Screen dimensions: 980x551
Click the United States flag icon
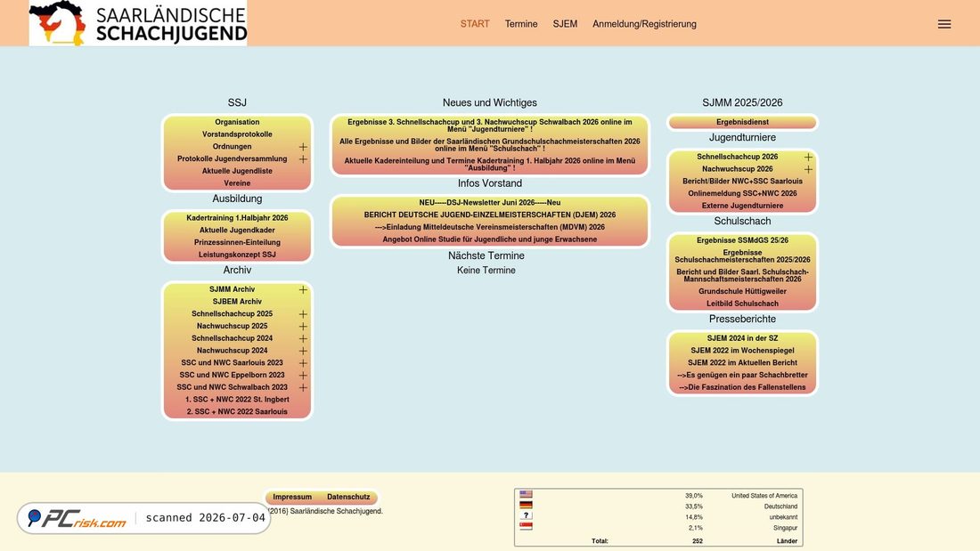tap(527, 494)
